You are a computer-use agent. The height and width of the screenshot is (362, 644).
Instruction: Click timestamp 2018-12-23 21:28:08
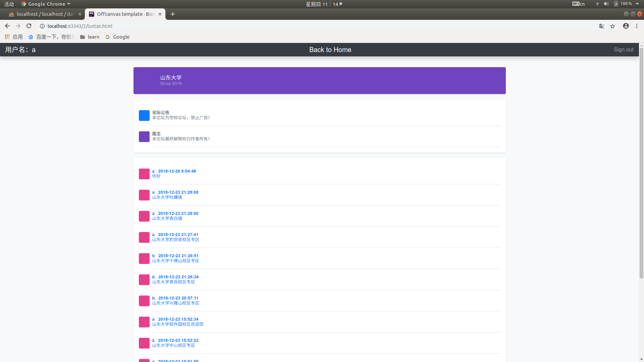point(178,192)
